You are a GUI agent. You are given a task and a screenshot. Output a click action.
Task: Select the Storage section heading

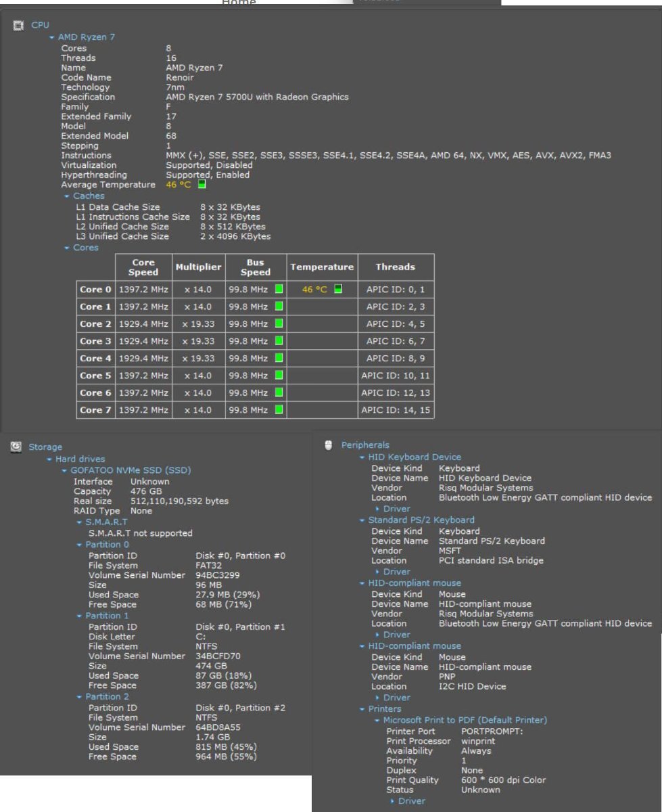pyautogui.click(x=45, y=447)
